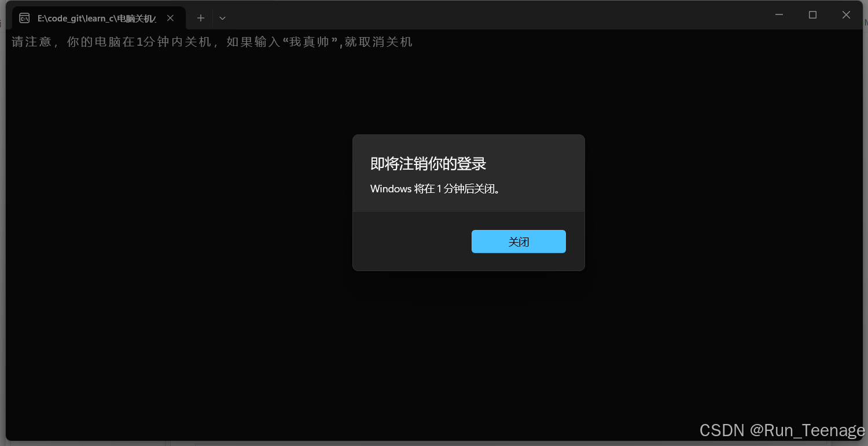
Task: Click the terminal output line 请注意
Action: (x=212, y=42)
